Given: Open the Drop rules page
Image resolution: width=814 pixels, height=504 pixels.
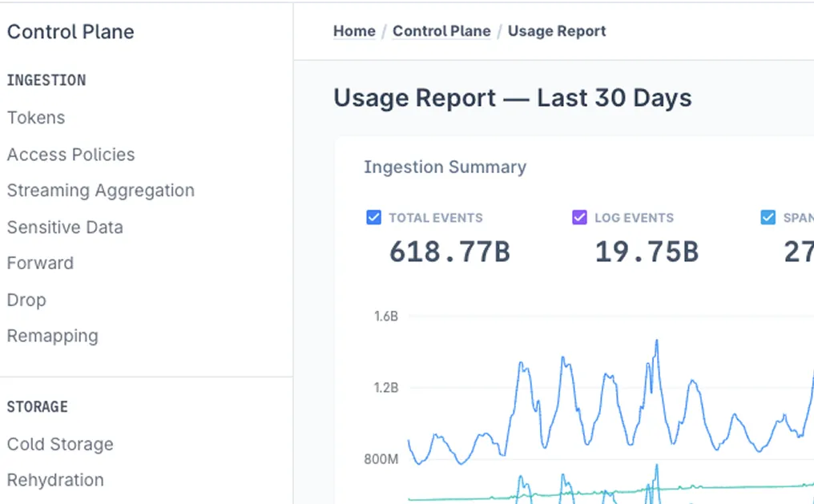Looking at the screenshot, I should (x=26, y=300).
